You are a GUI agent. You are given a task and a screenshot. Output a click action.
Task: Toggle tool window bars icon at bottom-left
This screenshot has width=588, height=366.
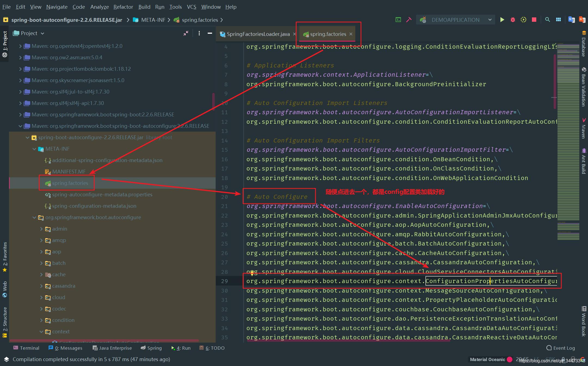click(x=7, y=359)
